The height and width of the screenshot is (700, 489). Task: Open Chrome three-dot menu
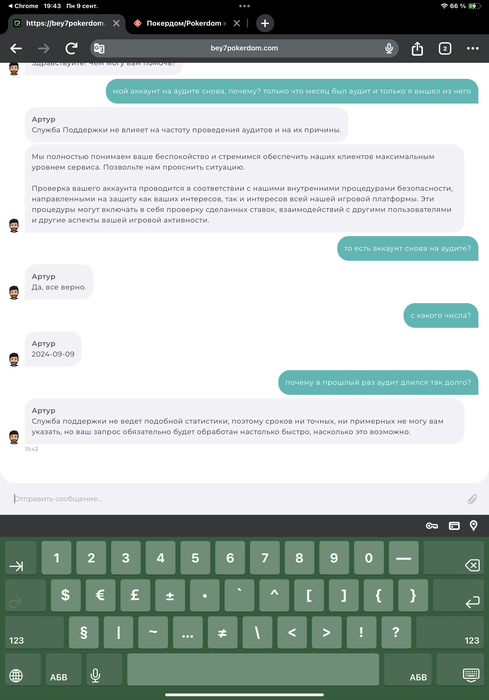pos(472,48)
